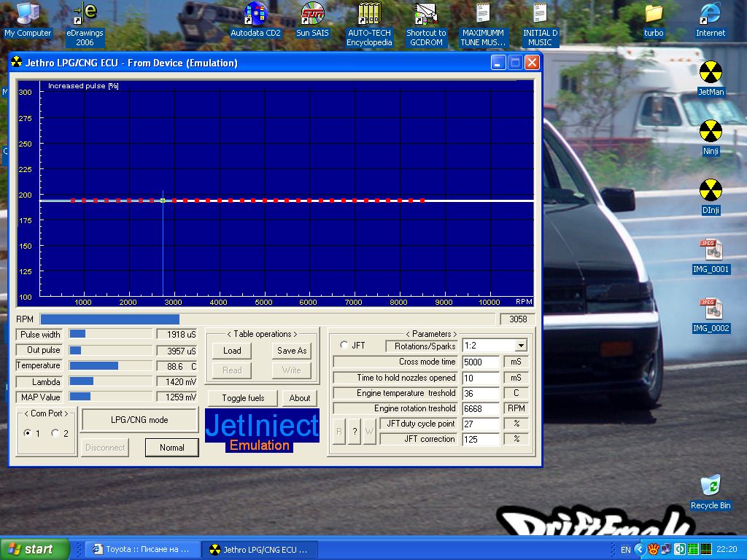Select Com Port 2 radio button
This screenshot has width=747, height=560.
(x=55, y=433)
